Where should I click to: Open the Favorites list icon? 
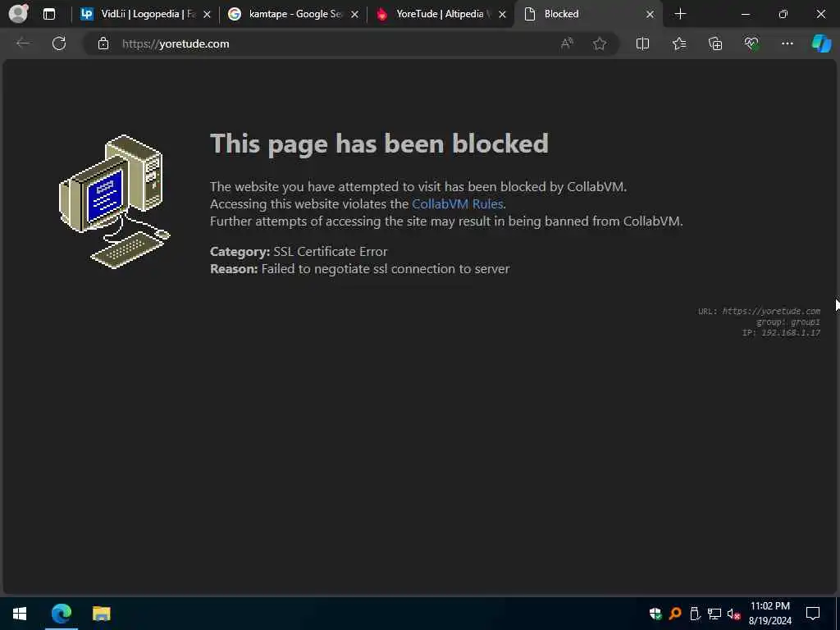point(678,43)
